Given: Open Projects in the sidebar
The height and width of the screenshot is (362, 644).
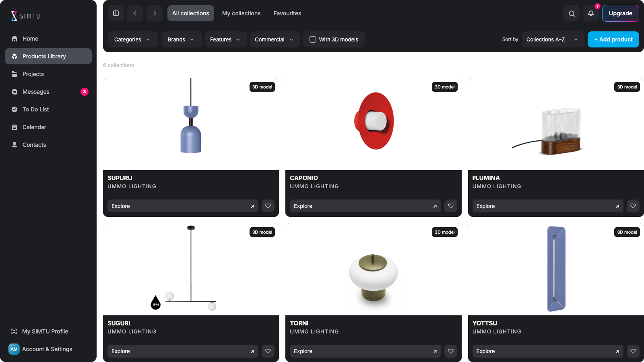Looking at the screenshot, I should (48, 74).
